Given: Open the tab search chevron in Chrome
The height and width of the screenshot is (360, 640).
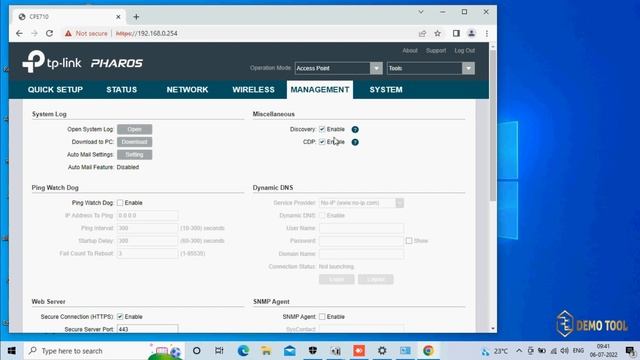Looking at the screenshot, I should click(x=421, y=12).
